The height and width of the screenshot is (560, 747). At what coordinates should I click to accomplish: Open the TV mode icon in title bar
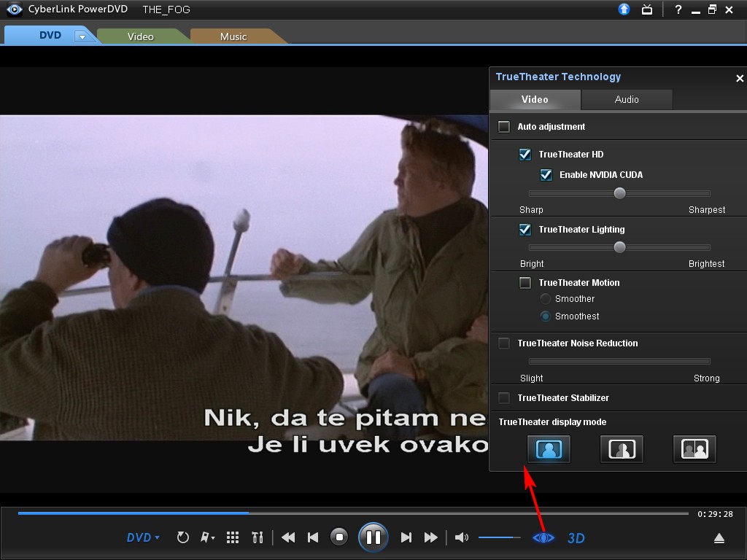point(647,9)
